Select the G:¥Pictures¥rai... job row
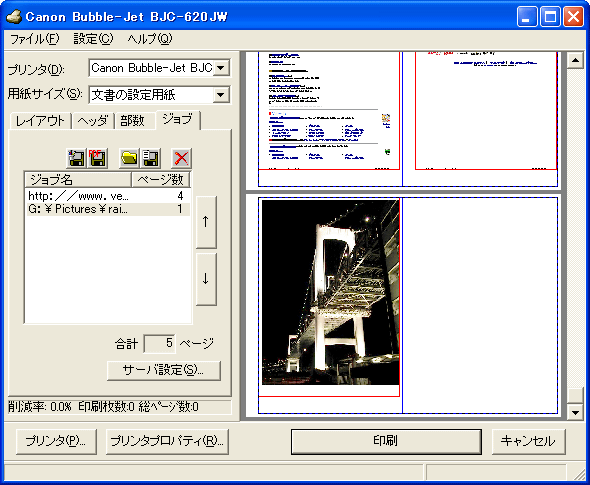Image resolution: width=590 pixels, height=485 pixels. (x=108, y=209)
